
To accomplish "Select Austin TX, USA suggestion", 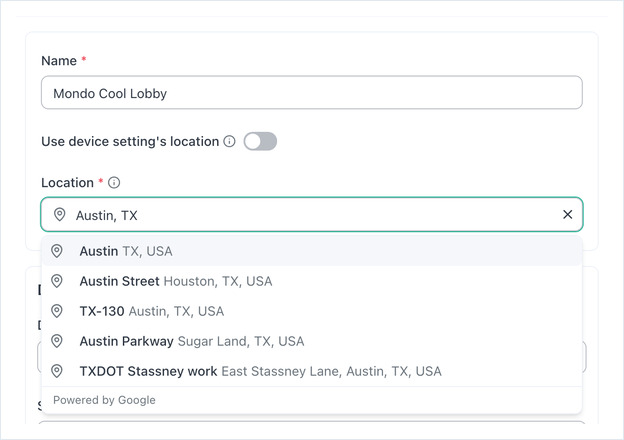I will click(x=312, y=251).
